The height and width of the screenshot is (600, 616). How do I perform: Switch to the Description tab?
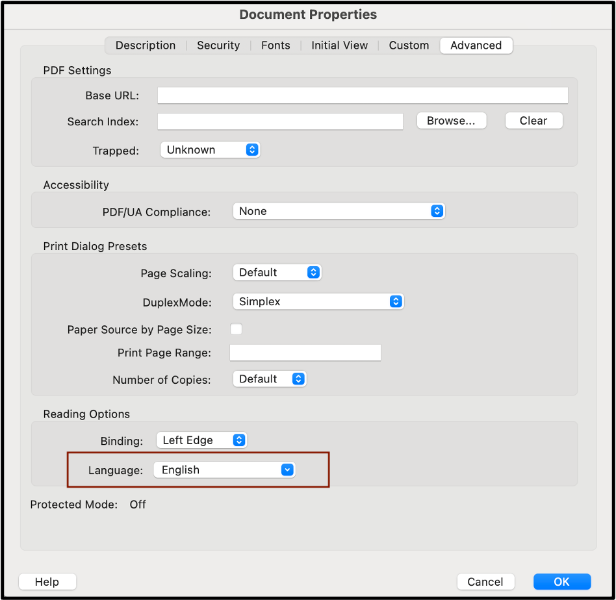tap(145, 45)
